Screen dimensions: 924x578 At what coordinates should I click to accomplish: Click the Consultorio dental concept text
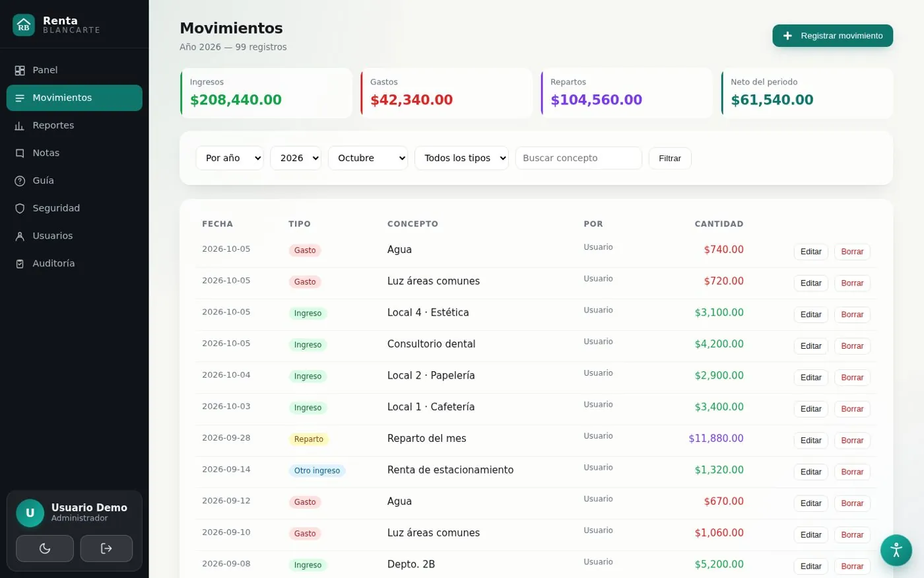click(431, 344)
